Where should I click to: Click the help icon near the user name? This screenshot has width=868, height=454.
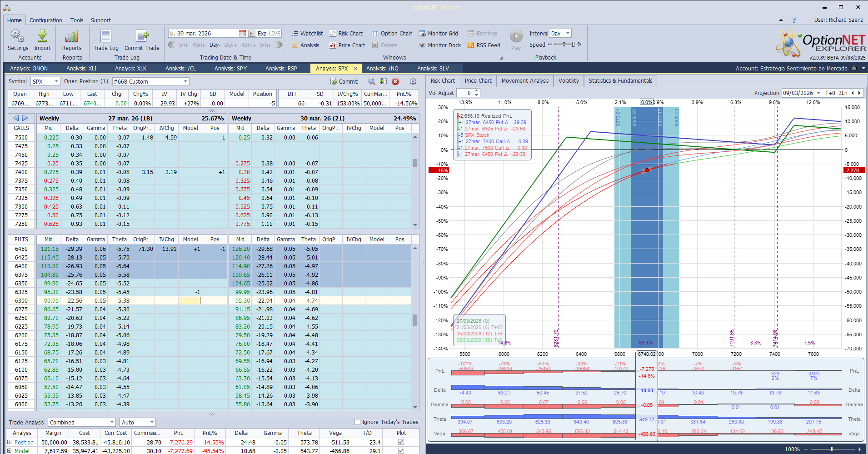coord(794,20)
